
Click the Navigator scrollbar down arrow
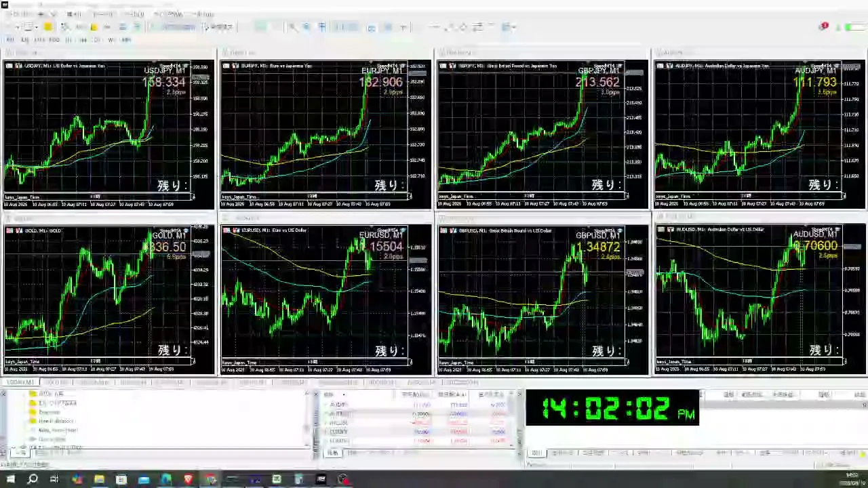pyautogui.click(x=307, y=446)
